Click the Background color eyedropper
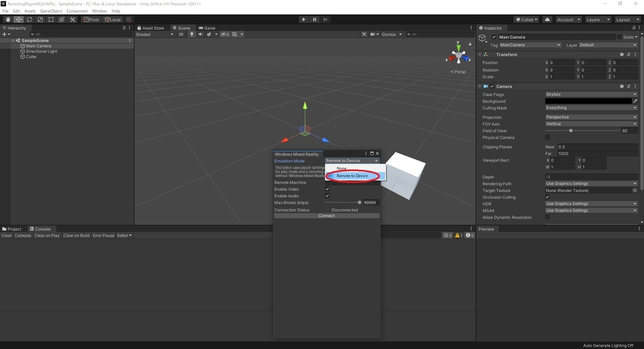 click(x=635, y=101)
